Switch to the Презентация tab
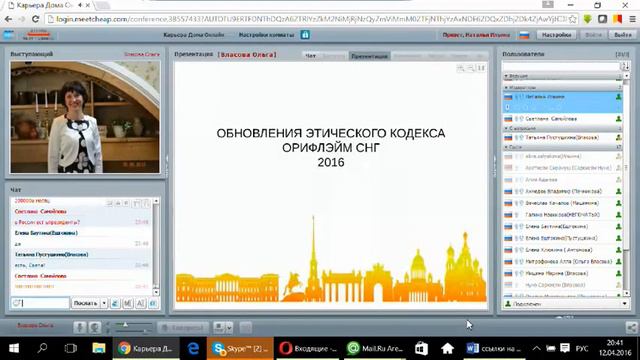 (369, 56)
